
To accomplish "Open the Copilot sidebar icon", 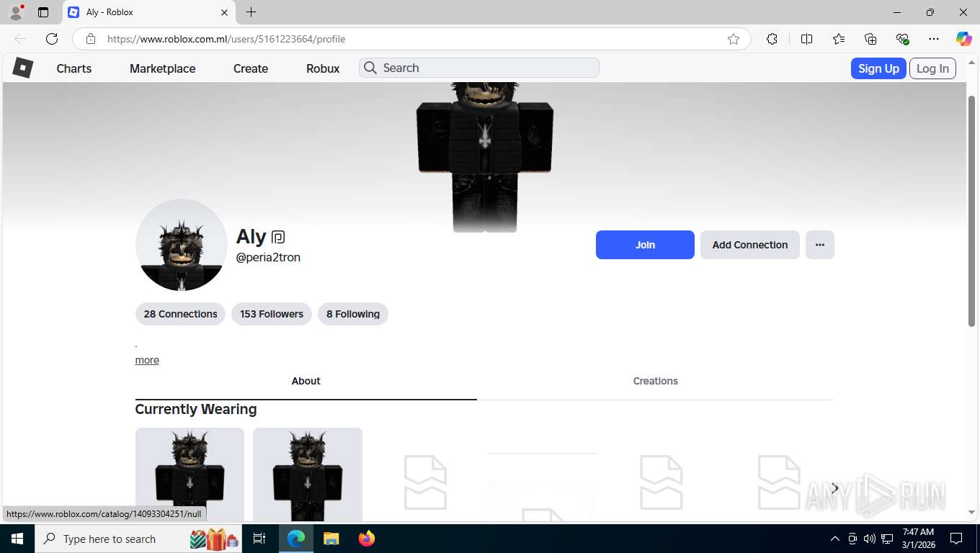I will [x=963, y=39].
